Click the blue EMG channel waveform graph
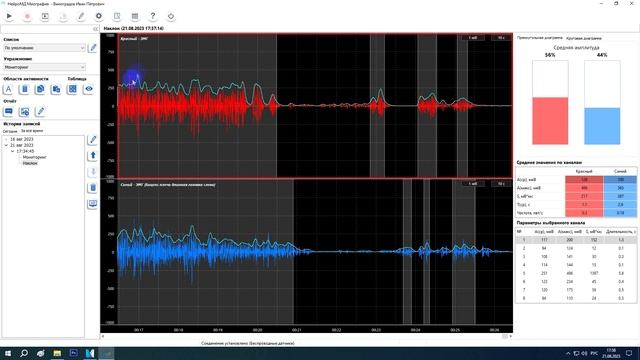The width and height of the screenshot is (640, 360). pos(315,252)
